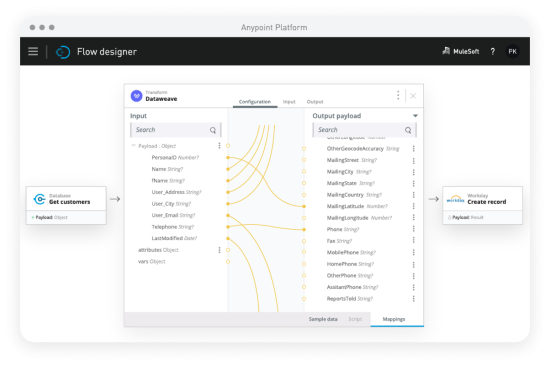Open options for OtherGeocodeAccuracy output field
Viewport: 550px width, 366px height.
click(x=414, y=149)
